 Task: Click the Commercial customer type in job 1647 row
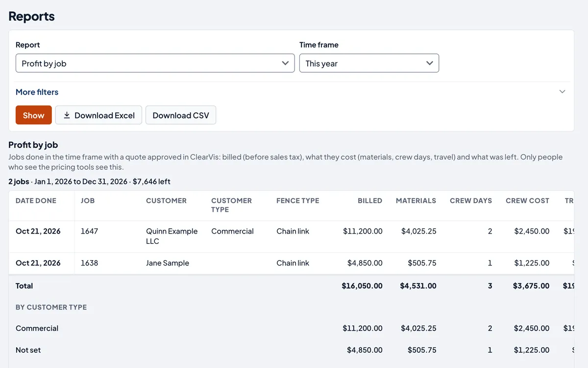pos(232,231)
